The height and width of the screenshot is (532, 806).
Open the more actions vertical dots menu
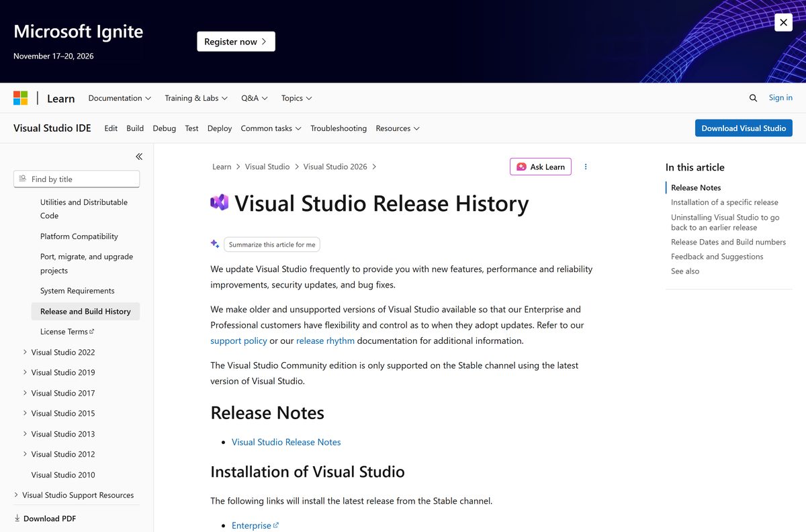tap(586, 167)
